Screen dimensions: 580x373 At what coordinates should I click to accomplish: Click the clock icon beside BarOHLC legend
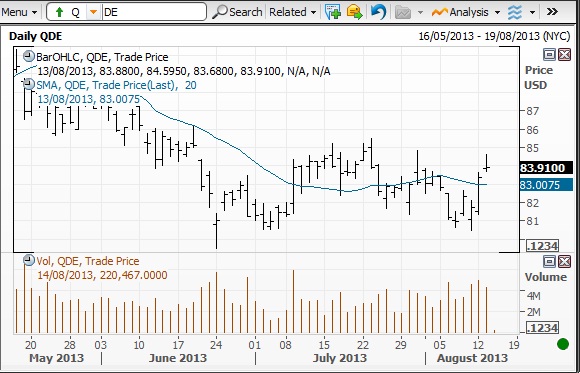[28, 56]
